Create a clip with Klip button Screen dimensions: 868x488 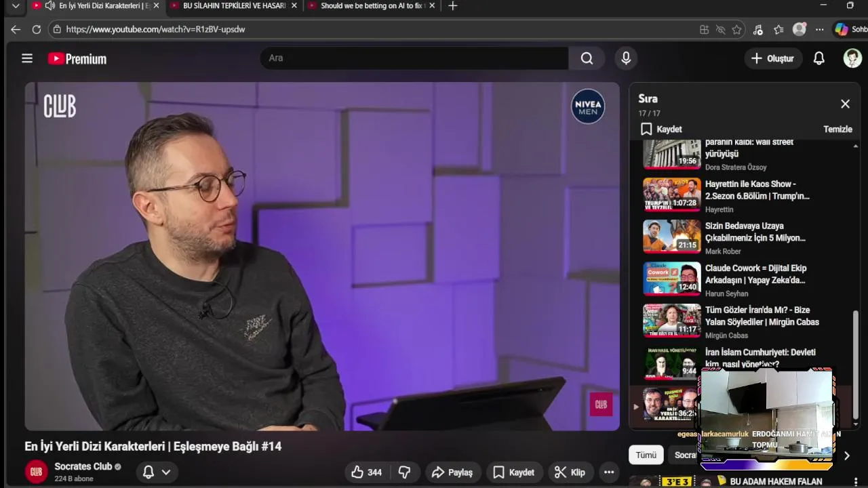(x=570, y=472)
